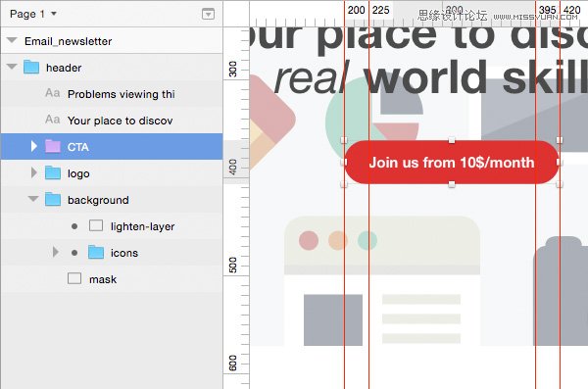The image size is (588, 389).
Task: Click the text icon of Problems viewing layer
Action: [x=53, y=93]
